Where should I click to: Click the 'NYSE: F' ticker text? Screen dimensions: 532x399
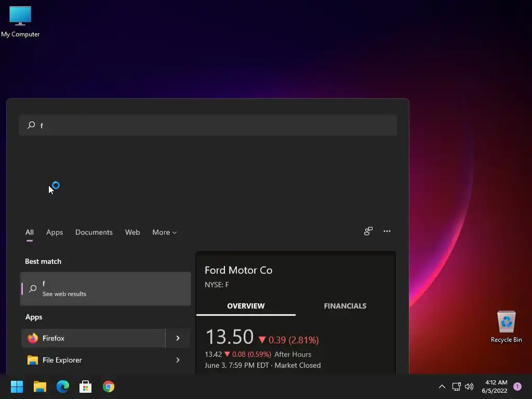pyautogui.click(x=217, y=285)
